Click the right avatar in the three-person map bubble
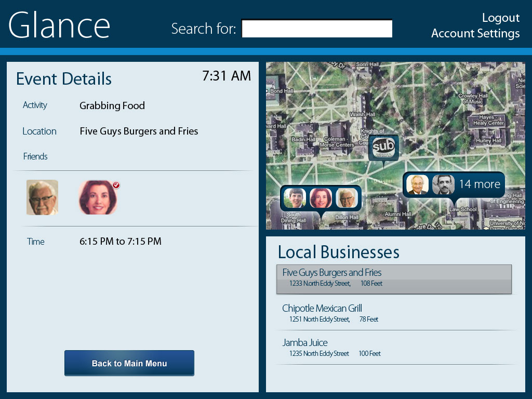Image resolution: width=532 pixels, height=399 pixels. tap(347, 198)
